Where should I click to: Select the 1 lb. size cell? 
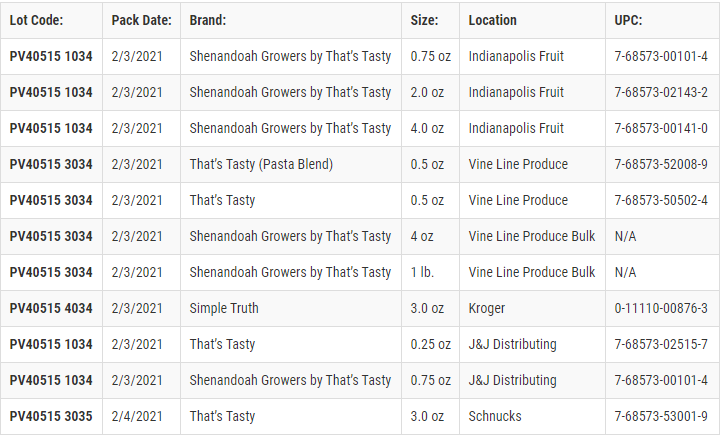[x=422, y=272]
